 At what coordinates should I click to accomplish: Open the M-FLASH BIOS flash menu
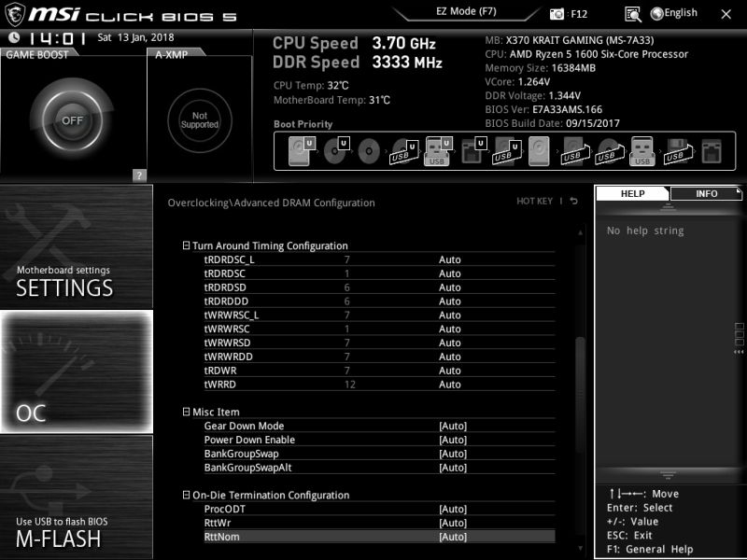pyautogui.click(x=77, y=497)
